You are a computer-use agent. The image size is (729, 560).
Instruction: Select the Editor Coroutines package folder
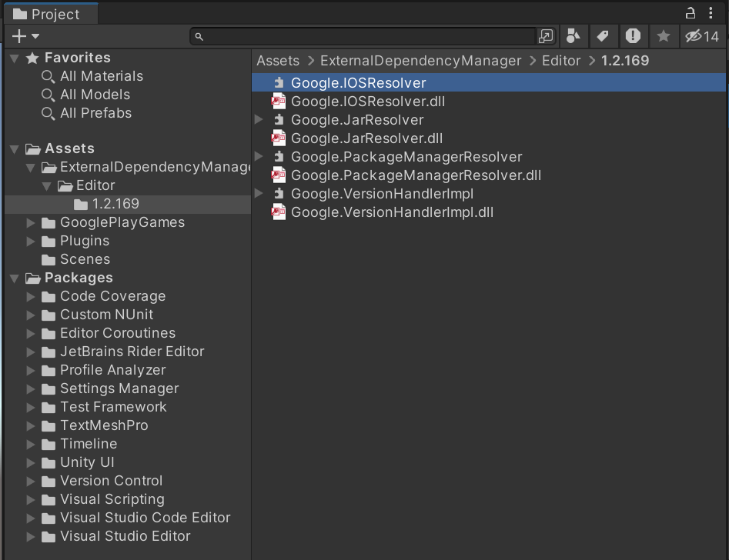pyautogui.click(x=118, y=333)
